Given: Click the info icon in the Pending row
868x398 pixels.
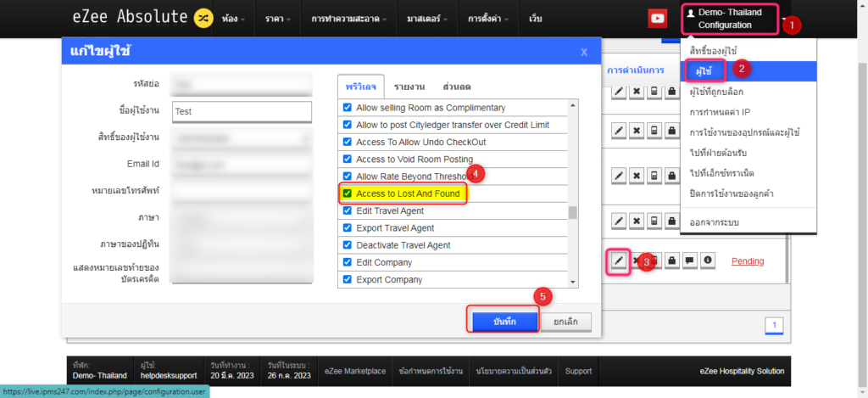Looking at the screenshot, I should (x=707, y=261).
